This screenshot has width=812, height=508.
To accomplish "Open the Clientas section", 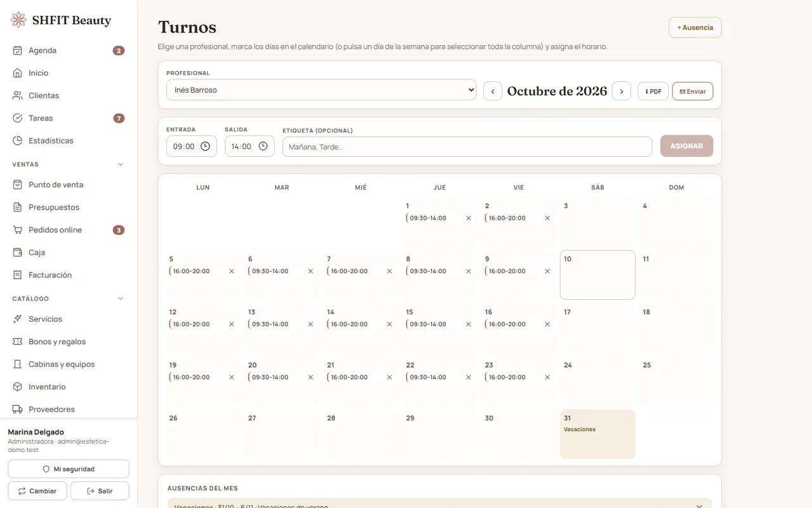I will pyautogui.click(x=69, y=95).
